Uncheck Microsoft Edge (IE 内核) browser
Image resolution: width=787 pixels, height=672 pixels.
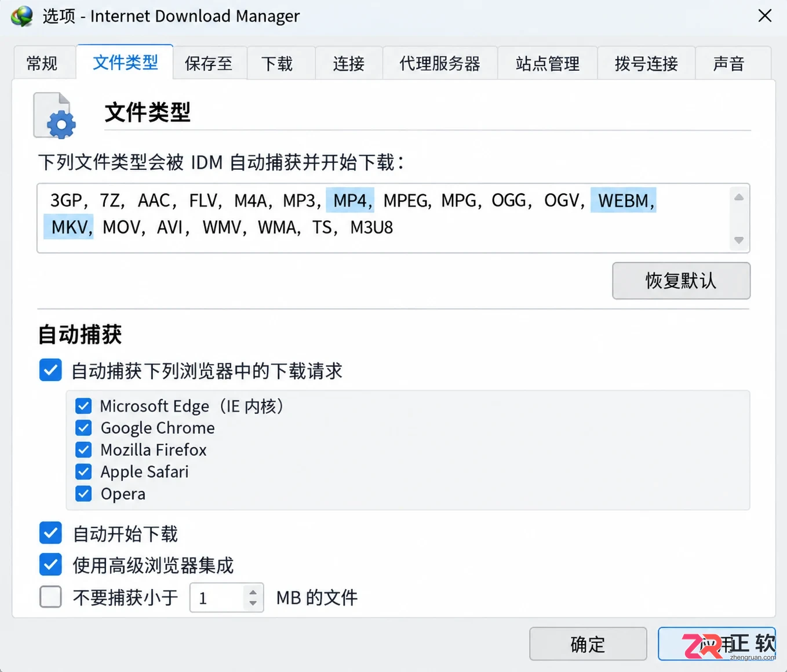click(83, 406)
